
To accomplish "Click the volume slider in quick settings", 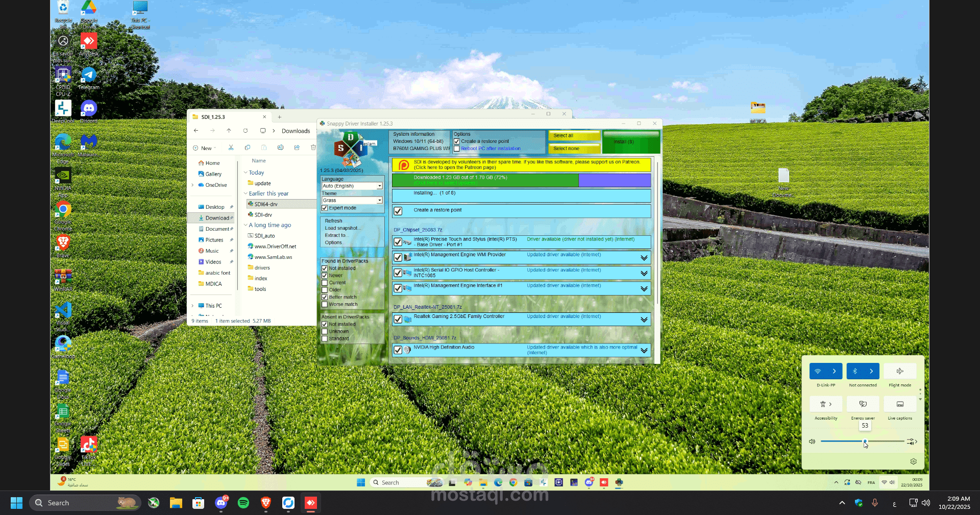I will [862, 442].
